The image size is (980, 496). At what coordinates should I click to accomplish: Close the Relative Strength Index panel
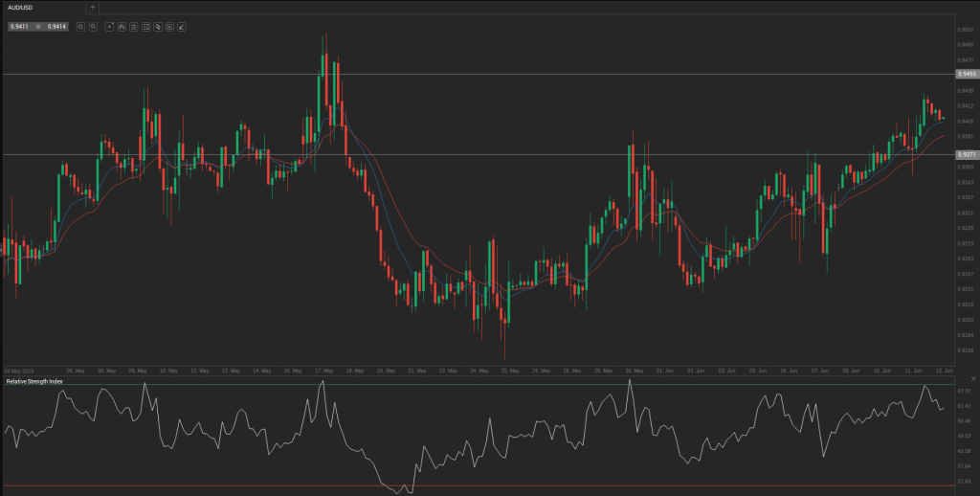click(x=973, y=379)
